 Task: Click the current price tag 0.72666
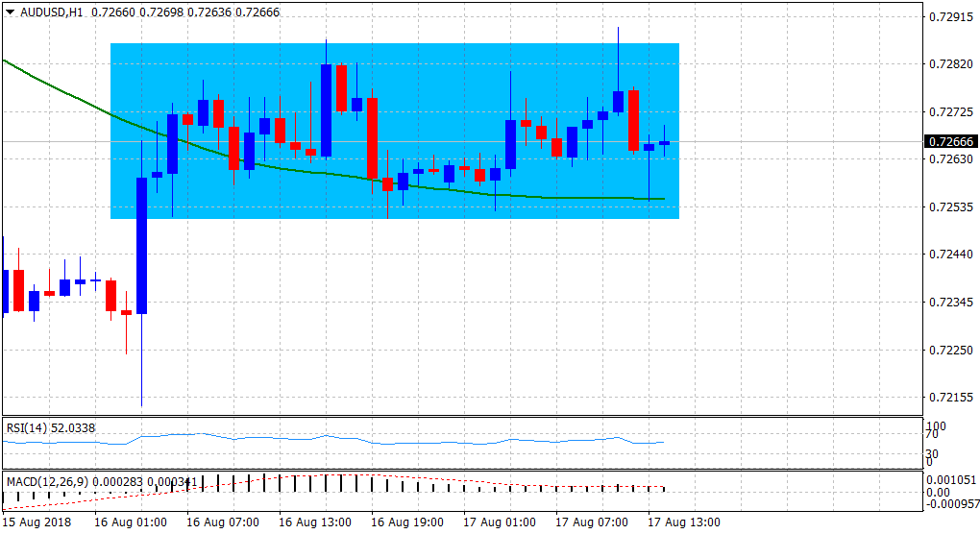pos(949,142)
